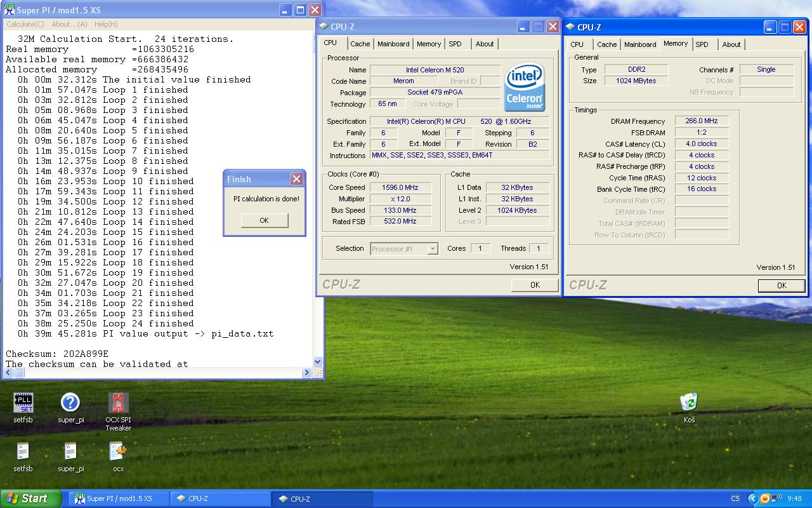Click OK in PI calculation done dialog

(x=264, y=220)
